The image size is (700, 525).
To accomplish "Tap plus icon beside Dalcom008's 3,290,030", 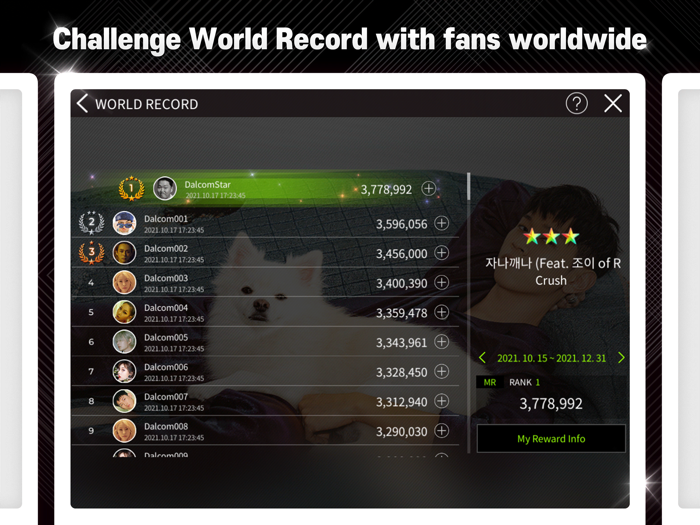I will pyautogui.click(x=442, y=431).
